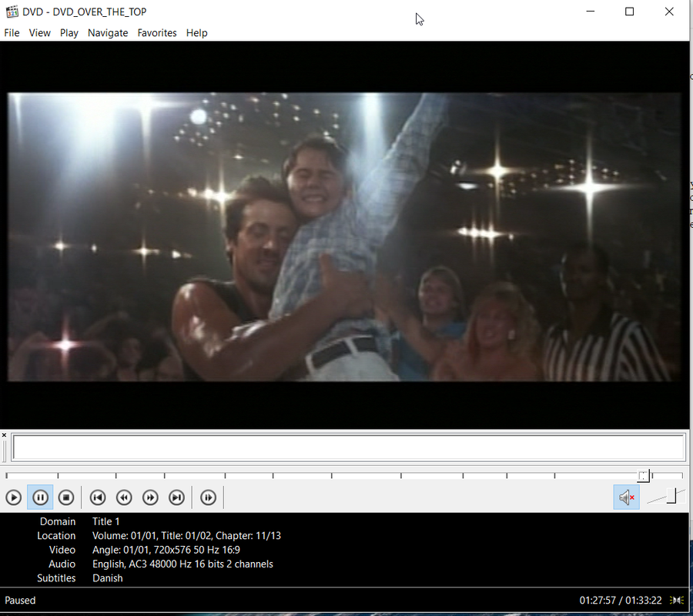The width and height of the screenshot is (693, 616).
Task: Click the Play button
Action: [x=14, y=497]
